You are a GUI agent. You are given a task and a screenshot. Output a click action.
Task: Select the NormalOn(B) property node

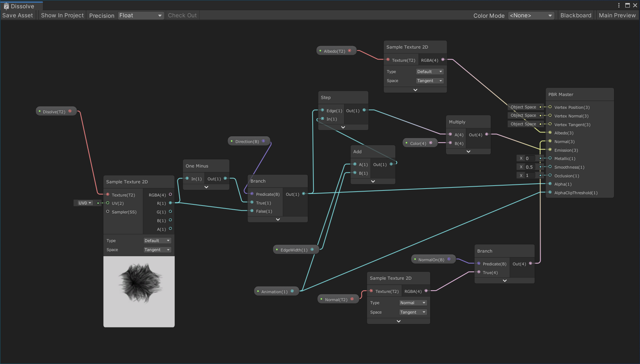tap(433, 259)
